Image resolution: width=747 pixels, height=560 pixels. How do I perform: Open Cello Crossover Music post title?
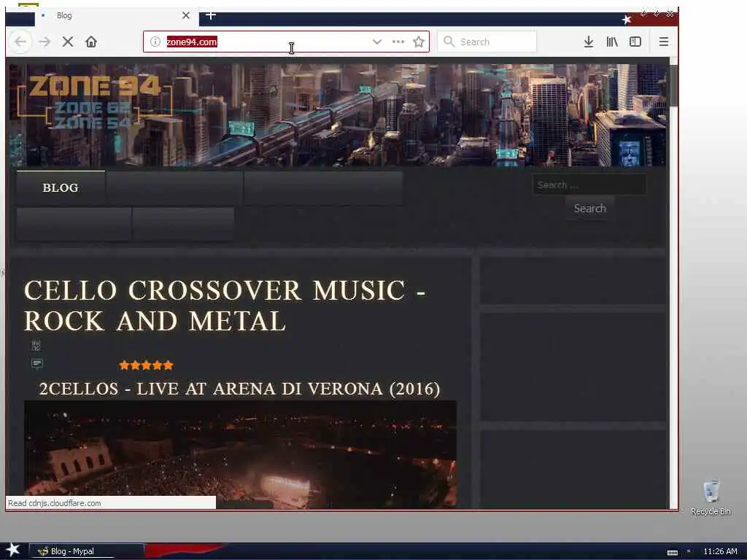point(225,306)
